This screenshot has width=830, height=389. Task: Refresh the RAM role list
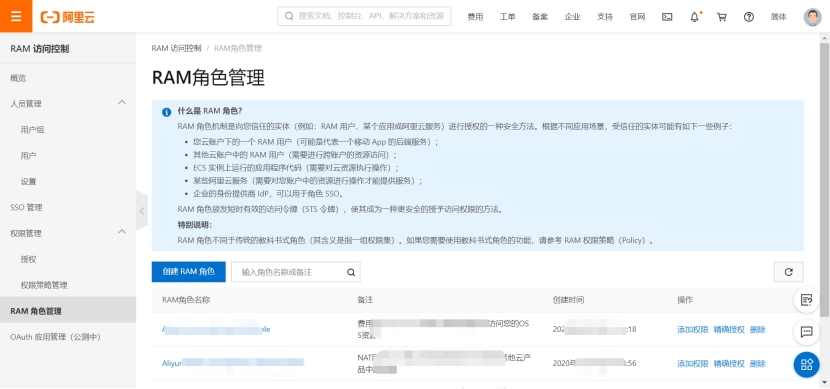[x=788, y=272]
